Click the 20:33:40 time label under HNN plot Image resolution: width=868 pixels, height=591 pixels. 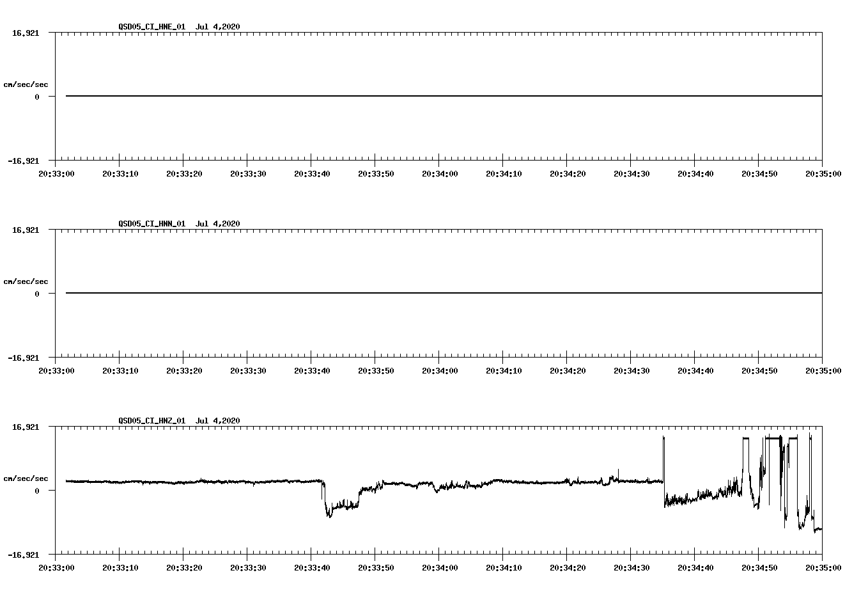[x=312, y=370]
